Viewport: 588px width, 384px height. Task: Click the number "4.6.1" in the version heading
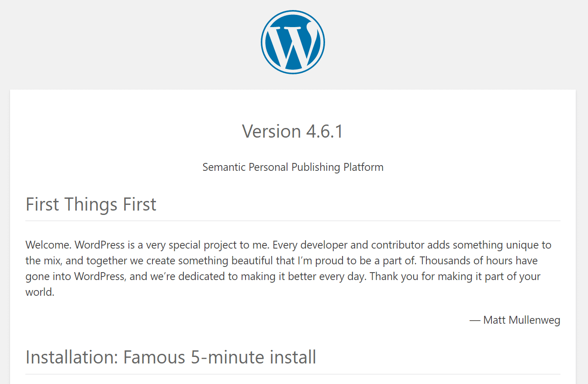click(325, 131)
